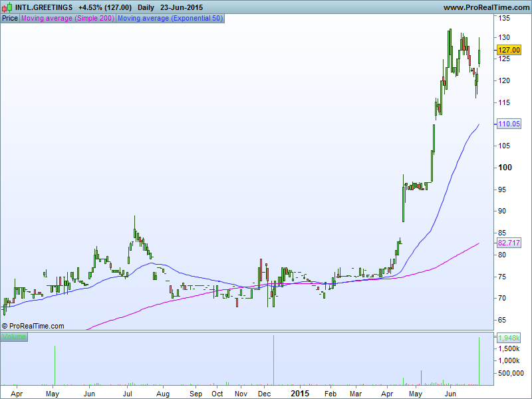This screenshot has width=532, height=399.
Task: Select the Price label tab
Action: (x=10, y=19)
